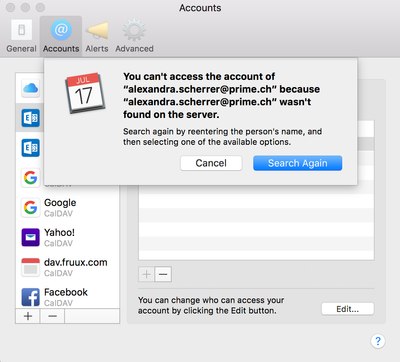Switch to the Advanced preferences tab
The width and height of the screenshot is (400, 362).
(x=134, y=36)
